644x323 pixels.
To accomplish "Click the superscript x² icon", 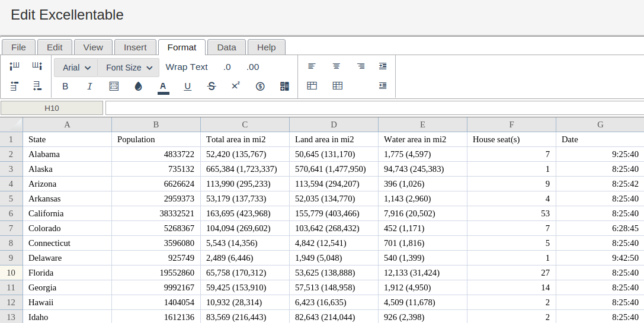I will (235, 86).
